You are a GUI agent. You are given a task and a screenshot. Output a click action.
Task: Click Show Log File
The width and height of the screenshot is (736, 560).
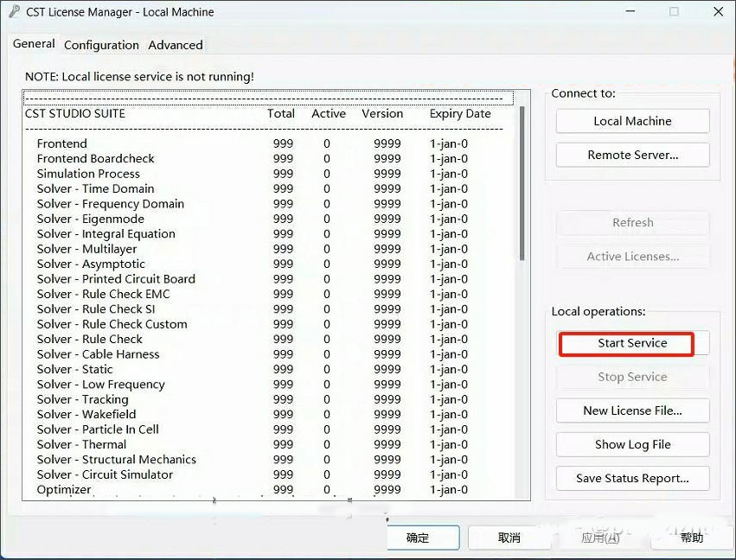point(632,444)
